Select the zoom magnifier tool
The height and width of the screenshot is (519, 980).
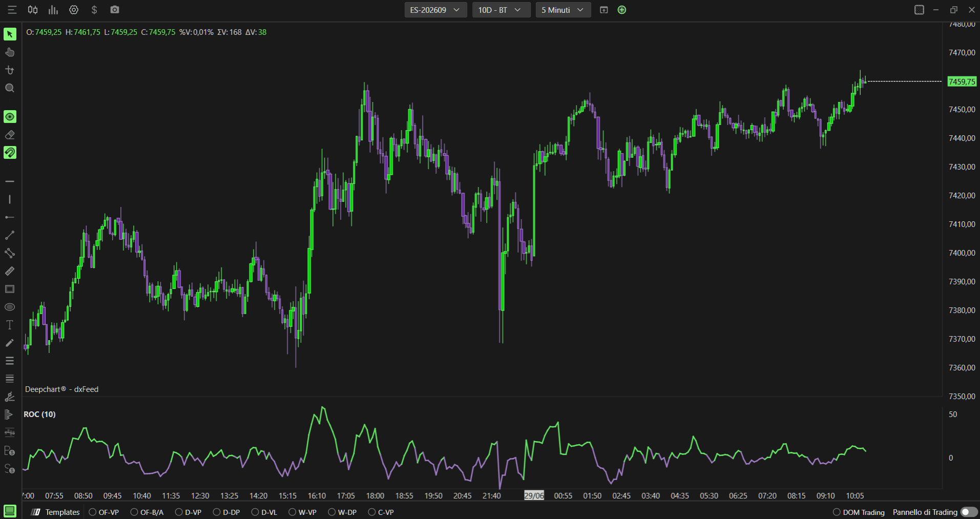pos(10,88)
